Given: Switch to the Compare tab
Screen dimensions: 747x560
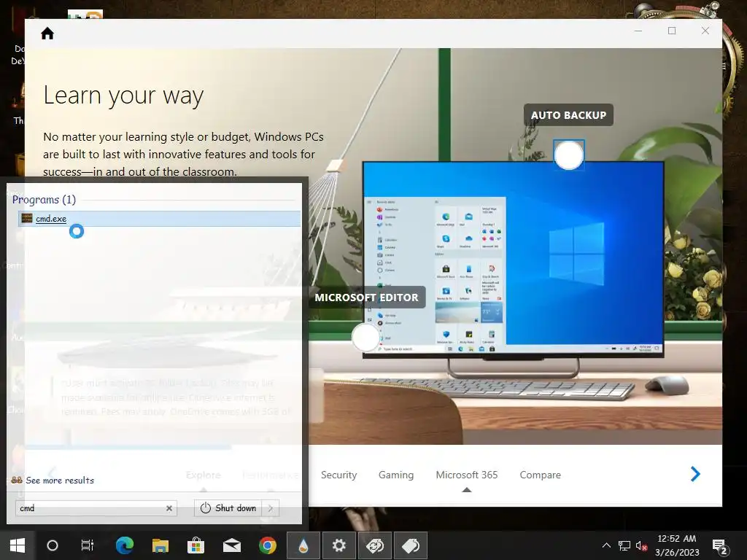Looking at the screenshot, I should click(540, 475).
